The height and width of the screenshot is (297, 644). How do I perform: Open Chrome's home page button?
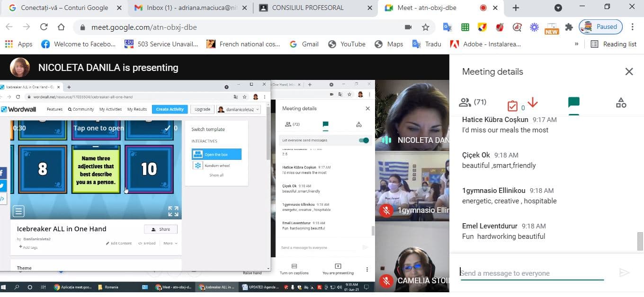[61, 27]
